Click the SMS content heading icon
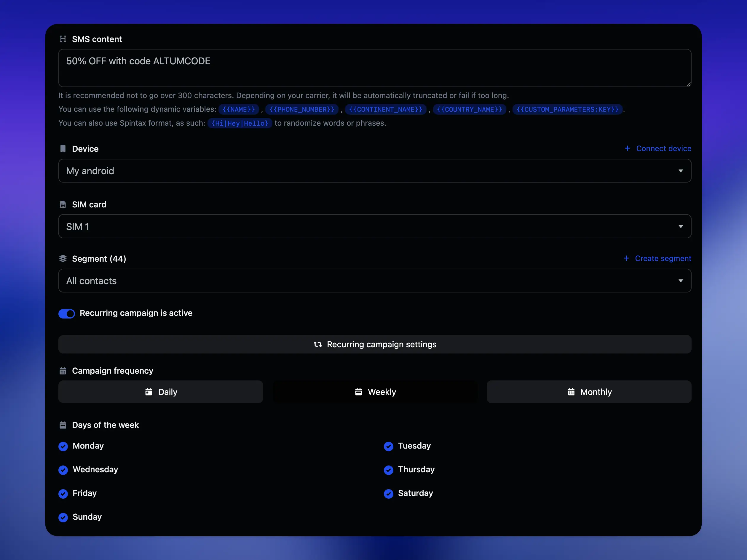 pos(63,39)
